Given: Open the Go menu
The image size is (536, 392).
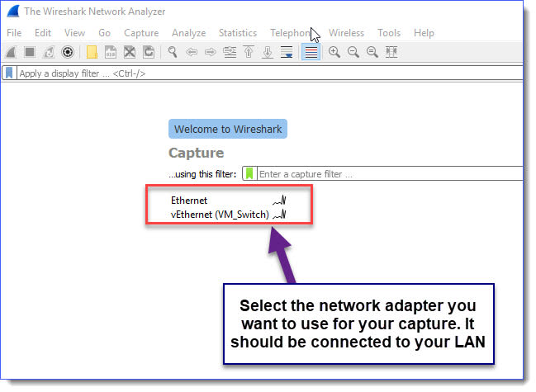Looking at the screenshot, I should pos(104,33).
